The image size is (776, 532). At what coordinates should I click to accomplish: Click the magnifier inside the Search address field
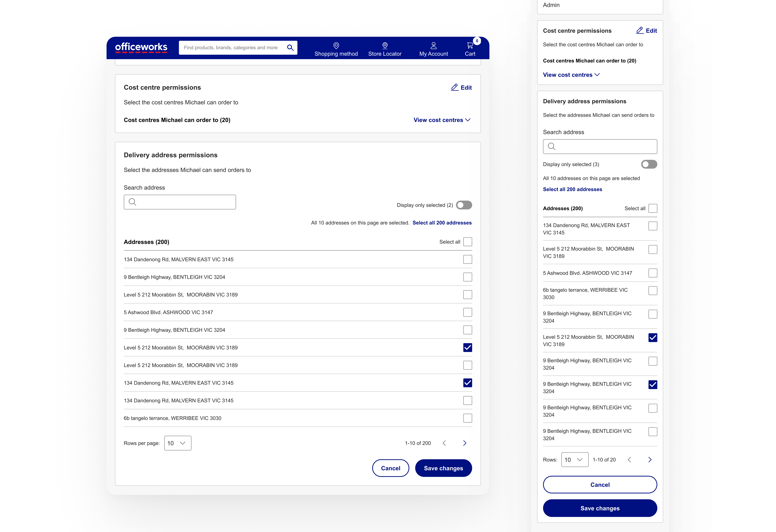coord(132,202)
